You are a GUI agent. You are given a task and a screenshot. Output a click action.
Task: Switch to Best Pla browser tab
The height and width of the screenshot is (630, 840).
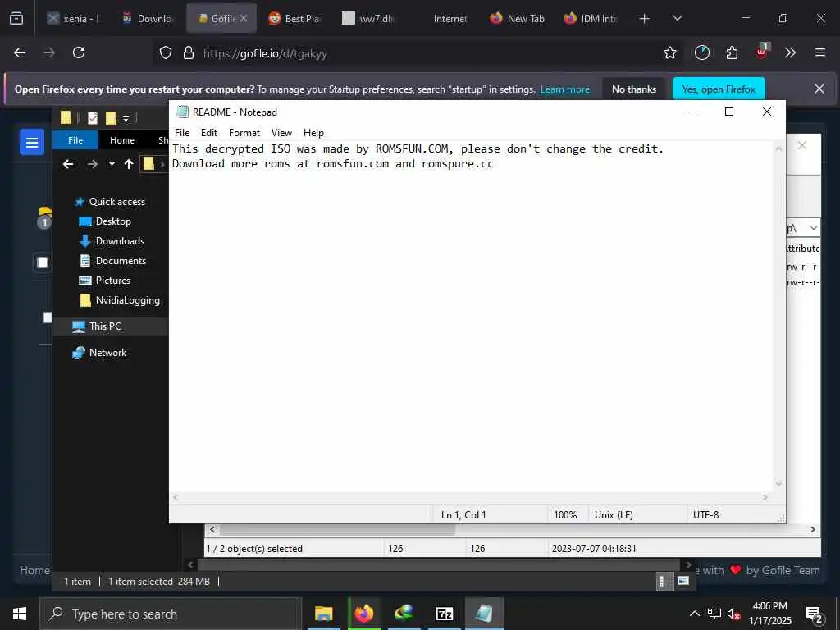click(x=294, y=18)
